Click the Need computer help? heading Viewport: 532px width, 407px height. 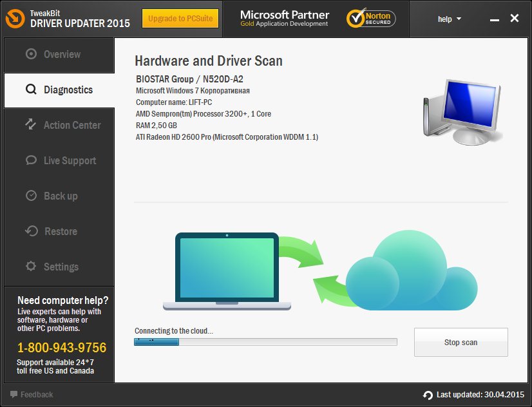click(x=62, y=300)
